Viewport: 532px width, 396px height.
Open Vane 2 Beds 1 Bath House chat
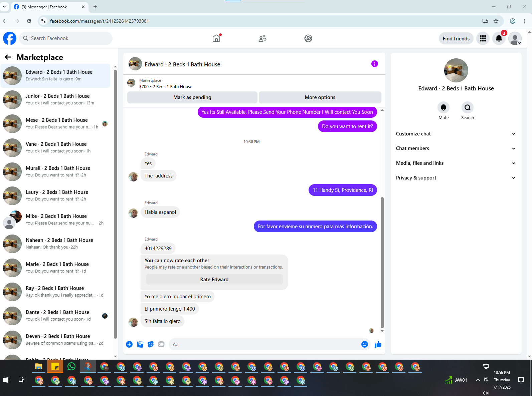[55, 148]
